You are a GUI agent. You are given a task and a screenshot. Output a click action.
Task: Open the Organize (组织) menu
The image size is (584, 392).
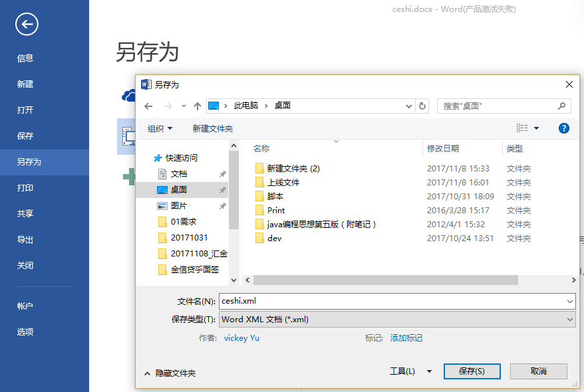160,129
